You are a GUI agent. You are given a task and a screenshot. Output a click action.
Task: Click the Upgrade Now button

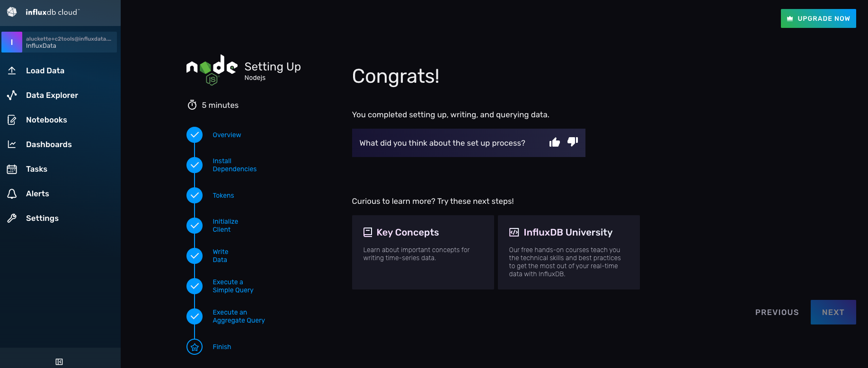[818, 18]
